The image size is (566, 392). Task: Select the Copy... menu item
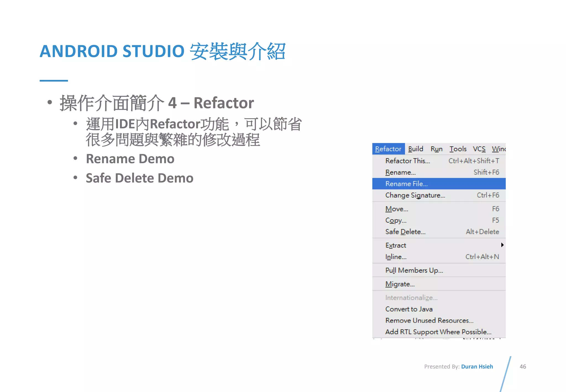(439, 220)
